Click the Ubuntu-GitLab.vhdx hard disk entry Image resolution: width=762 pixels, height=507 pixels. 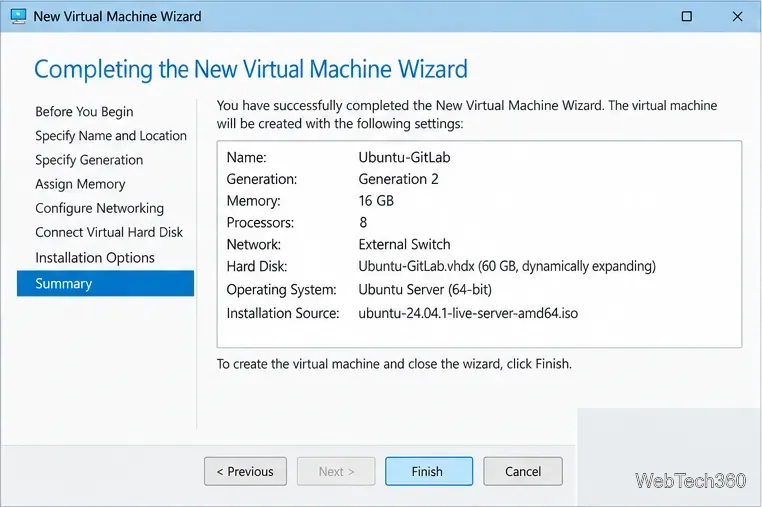507,266
